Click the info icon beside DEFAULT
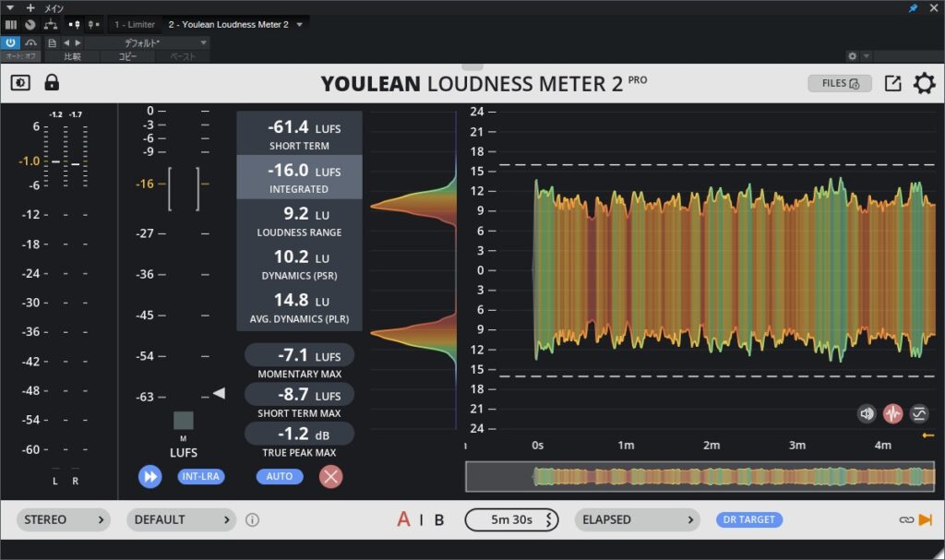This screenshot has width=945, height=560. pyautogui.click(x=253, y=520)
